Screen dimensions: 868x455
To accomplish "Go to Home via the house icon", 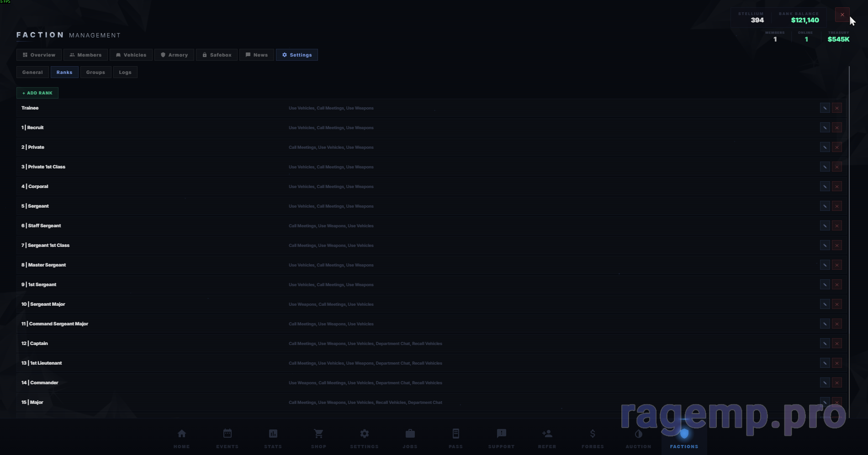I will point(181,434).
